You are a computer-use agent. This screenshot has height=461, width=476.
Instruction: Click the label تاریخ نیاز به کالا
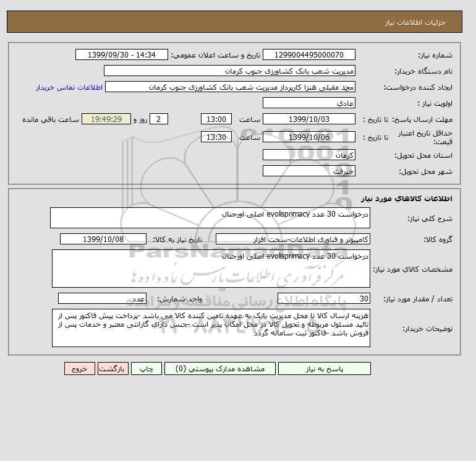point(177,239)
